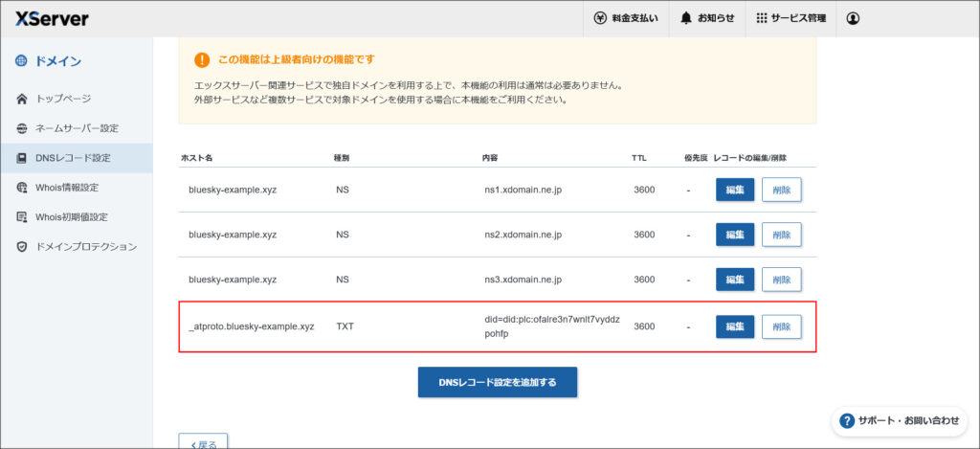The height and width of the screenshot is (449, 980).
Task: Click the 戻る back button
Action: (x=203, y=442)
